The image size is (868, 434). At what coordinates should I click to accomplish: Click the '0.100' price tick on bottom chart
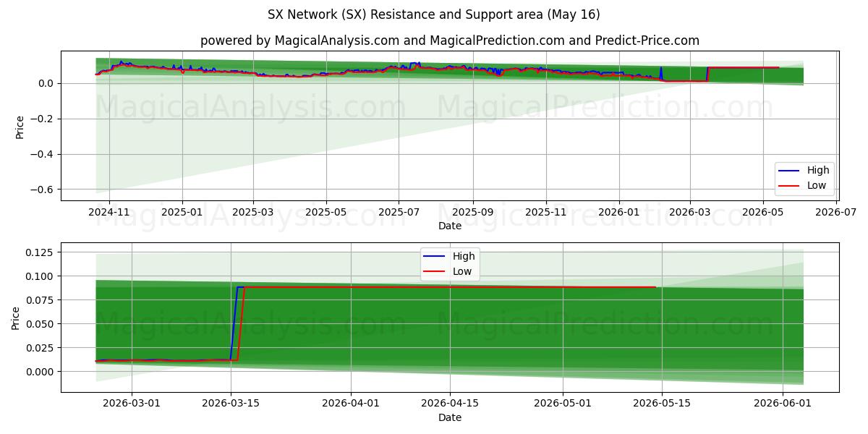[x=41, y=276]
